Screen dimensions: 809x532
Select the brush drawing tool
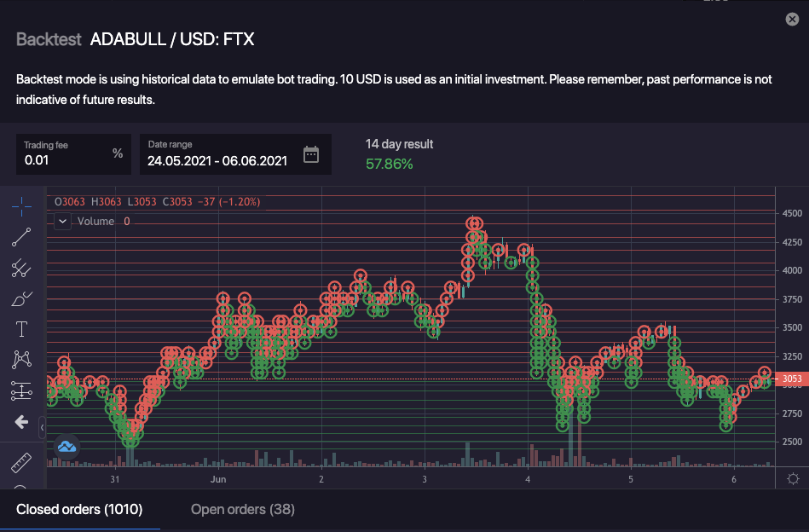22,299
